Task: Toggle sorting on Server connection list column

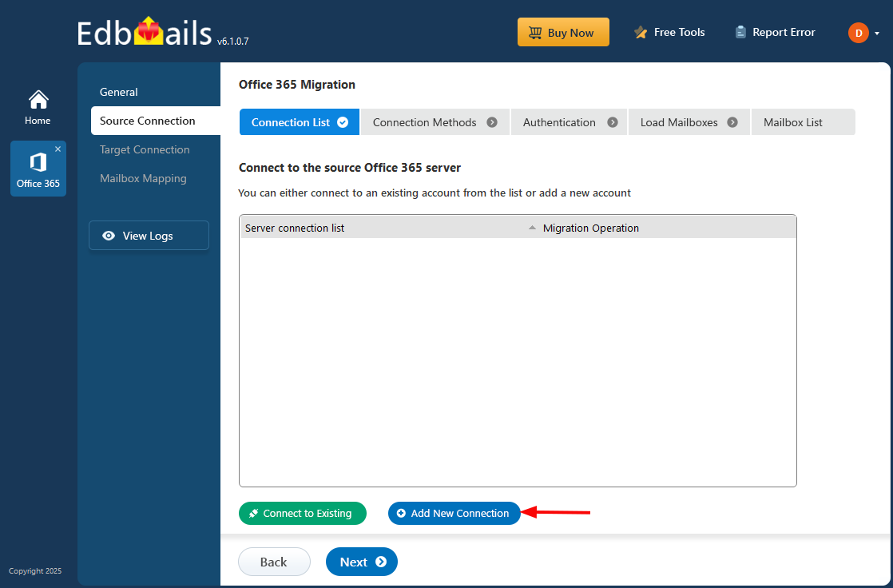Action: (295, 228)
